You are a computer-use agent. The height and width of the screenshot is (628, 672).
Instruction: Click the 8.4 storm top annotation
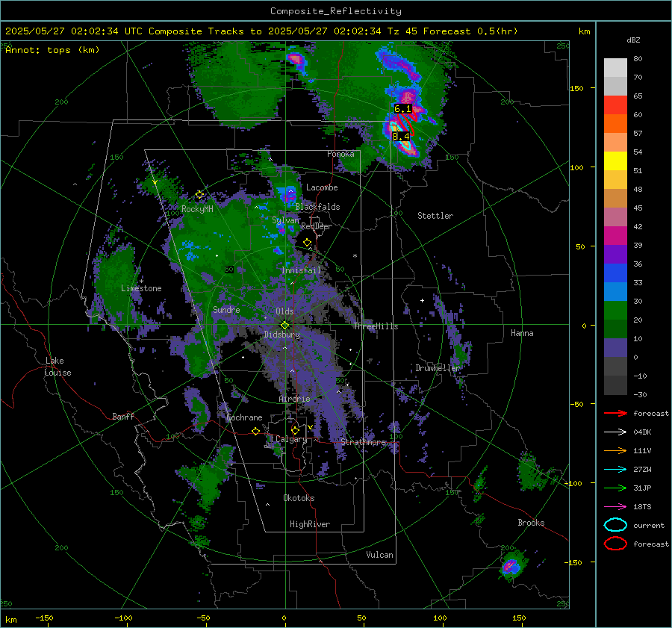[x=401, y=137]
